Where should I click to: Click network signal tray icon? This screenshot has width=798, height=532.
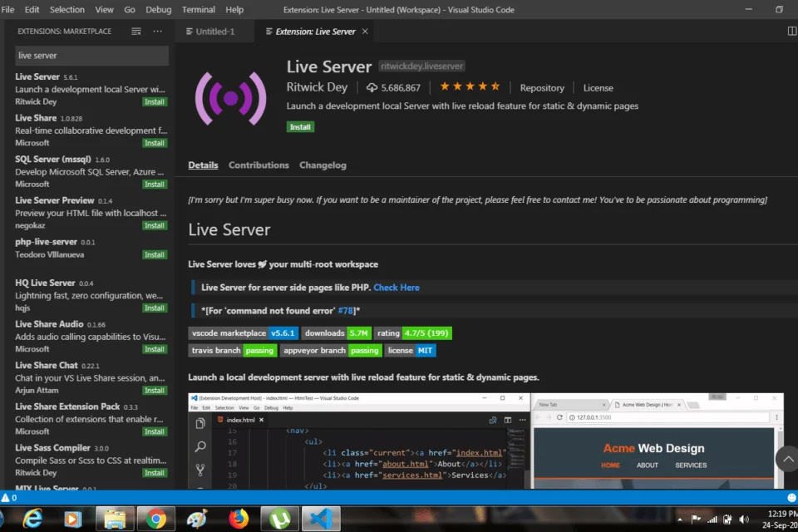(712, 520)
